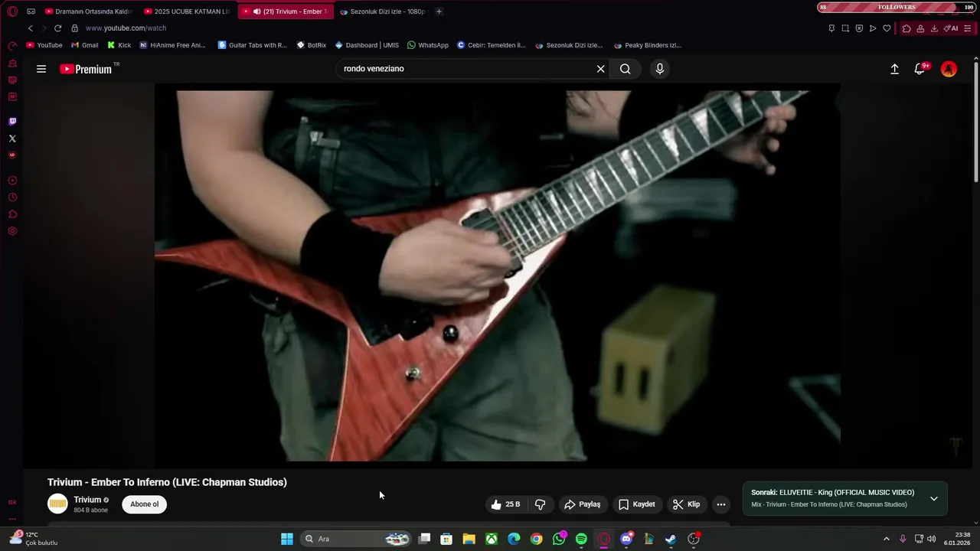Open YouTube create upload button
Viewport: 980px width, 551px height.
pos(894,69)
